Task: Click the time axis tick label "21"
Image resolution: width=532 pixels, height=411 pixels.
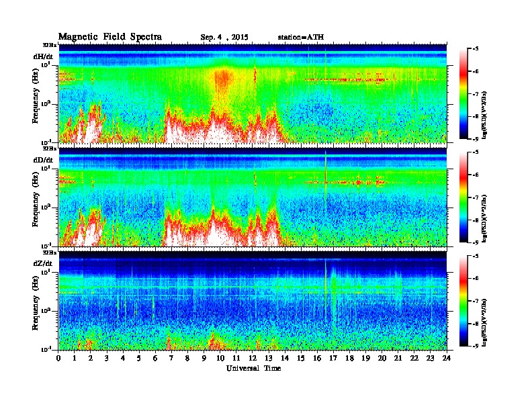Action: click(x=398, y=358)
